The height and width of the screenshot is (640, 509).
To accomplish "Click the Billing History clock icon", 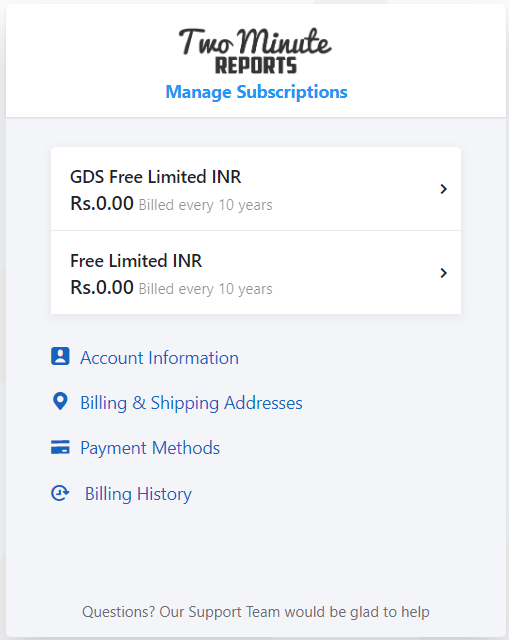I will [x=60, y=493].
